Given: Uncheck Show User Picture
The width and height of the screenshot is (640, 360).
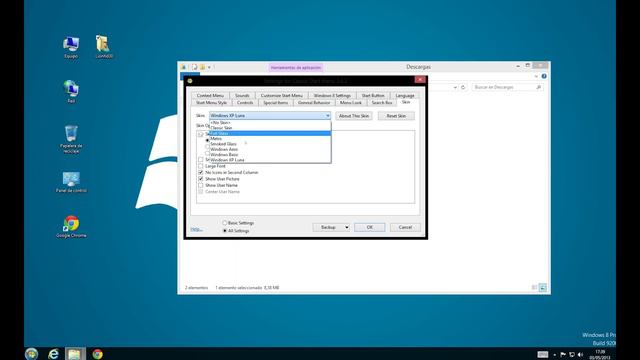Looking at the screenshot, I should 200,179.
